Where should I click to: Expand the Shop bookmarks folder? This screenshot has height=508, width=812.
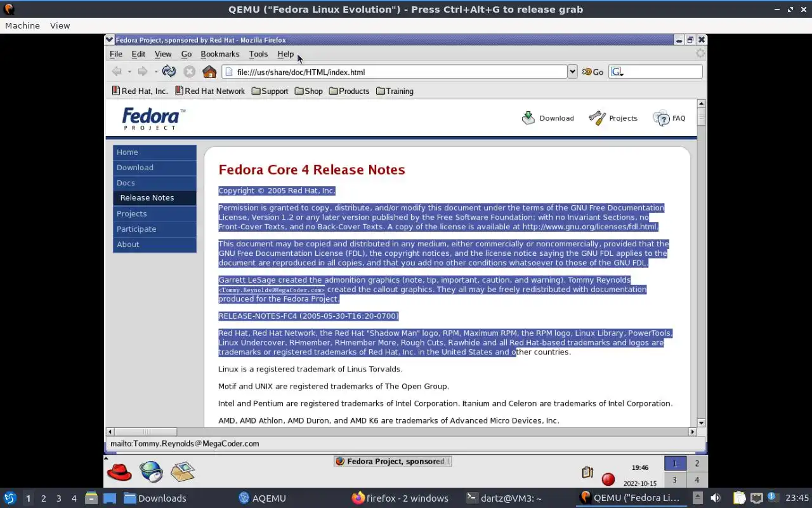pyautogui.click(x=309, y=91)
